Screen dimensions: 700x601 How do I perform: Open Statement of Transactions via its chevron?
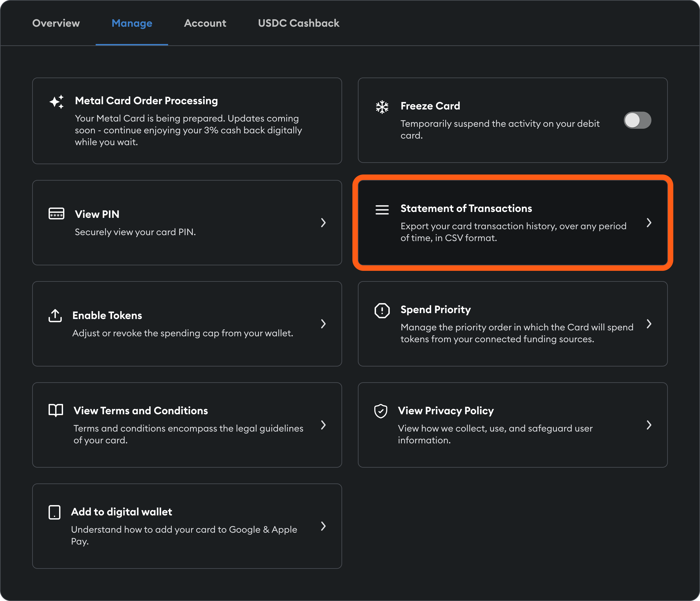[x=649, y=222]
